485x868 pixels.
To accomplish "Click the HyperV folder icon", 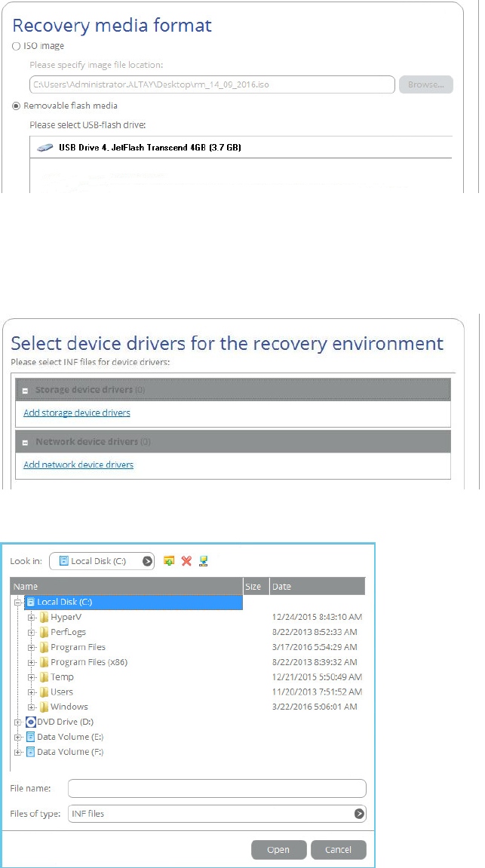I will 44,617.
